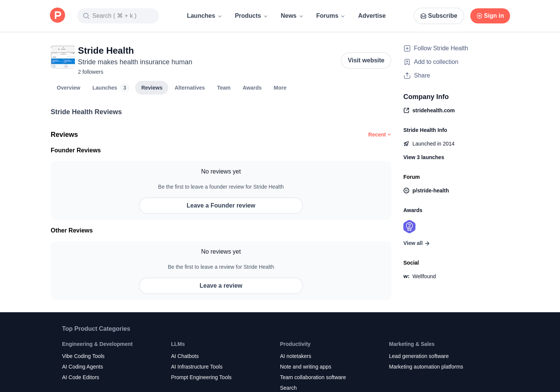Click the external link icon beside stridehealth.com
The image size is (560, 392).
coord(406,110)
